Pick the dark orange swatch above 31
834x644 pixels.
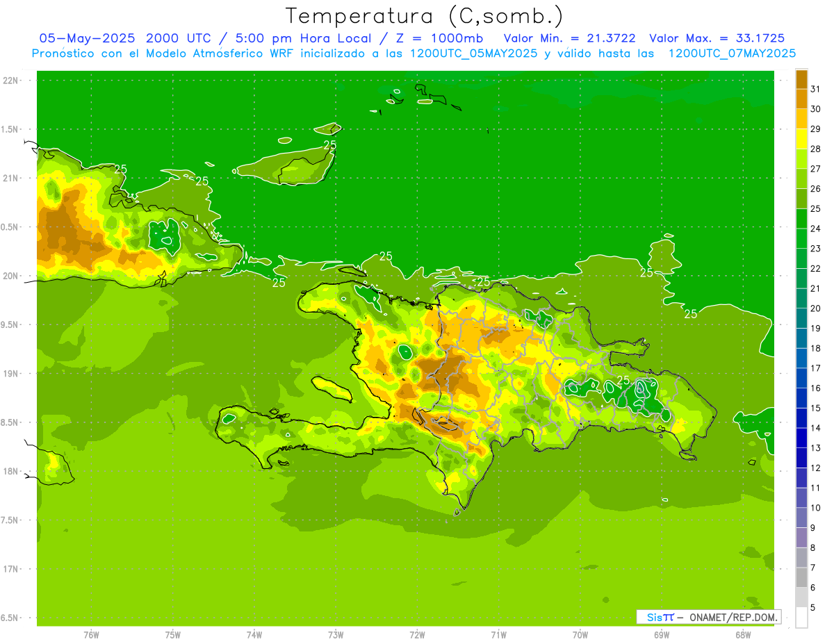801,79
